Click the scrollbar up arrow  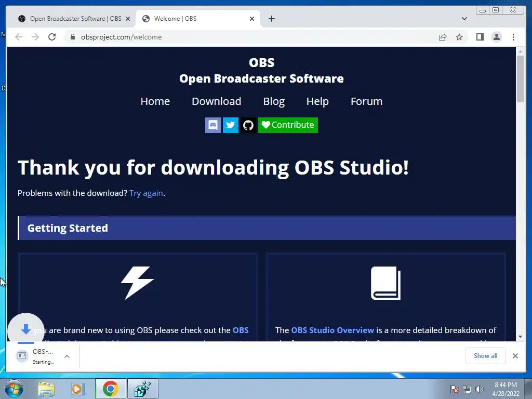pyautogui.click(x=520, y=51)
